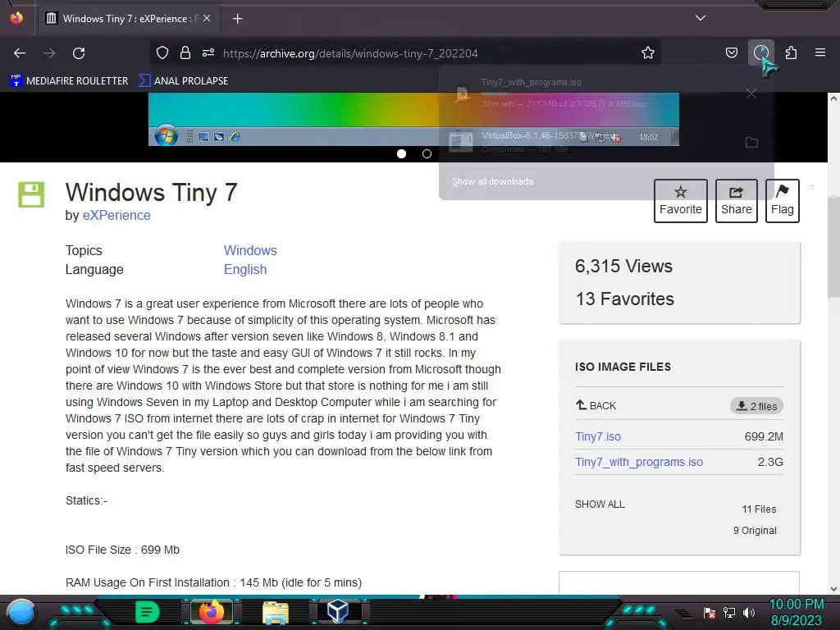Click the 13 Favorites text
The image size is (840, 630).
click(x=624, y=299)
